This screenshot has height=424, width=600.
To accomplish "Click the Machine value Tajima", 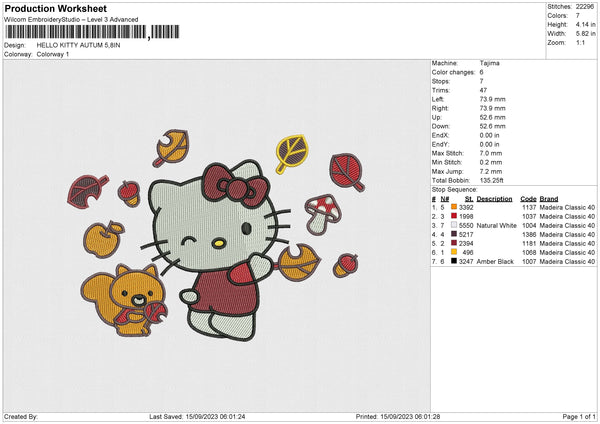I will pos(489,63).
